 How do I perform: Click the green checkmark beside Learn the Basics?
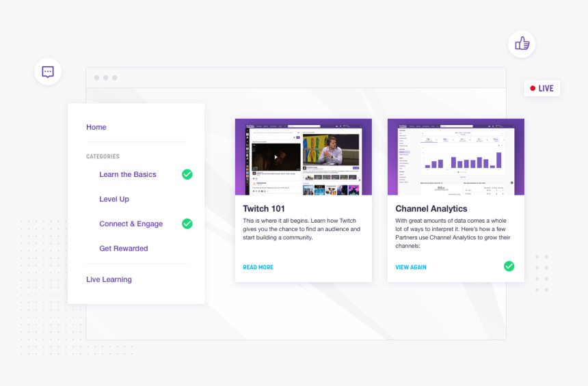[x=187, y=174]
